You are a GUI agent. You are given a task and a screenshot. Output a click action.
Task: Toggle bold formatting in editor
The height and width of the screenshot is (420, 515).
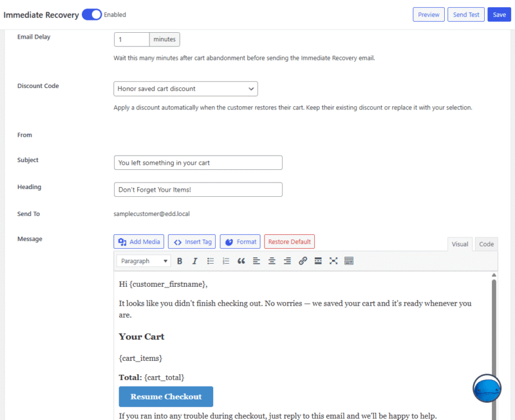pos(180,261)
